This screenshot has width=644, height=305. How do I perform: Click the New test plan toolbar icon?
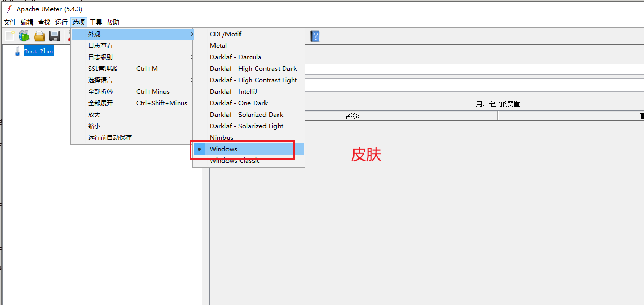(x=9, y=36)
